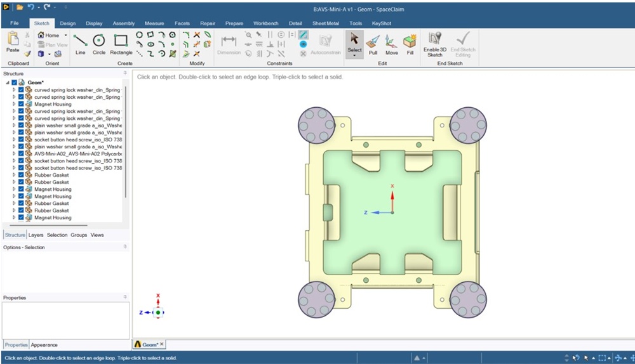
Task: Open the Home view dropdown arrow
Action: click(x=65, y=35)
